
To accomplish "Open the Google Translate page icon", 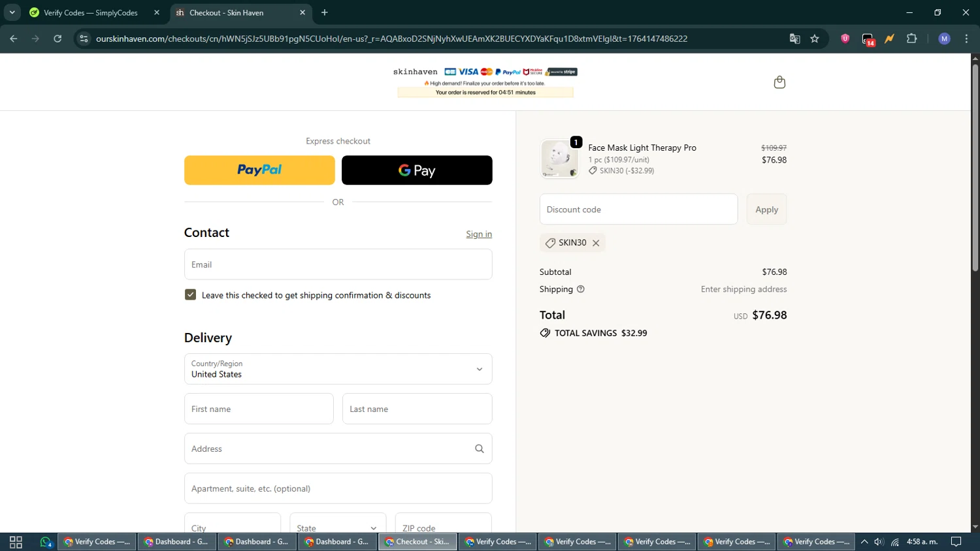I will [x=794, y=39].
